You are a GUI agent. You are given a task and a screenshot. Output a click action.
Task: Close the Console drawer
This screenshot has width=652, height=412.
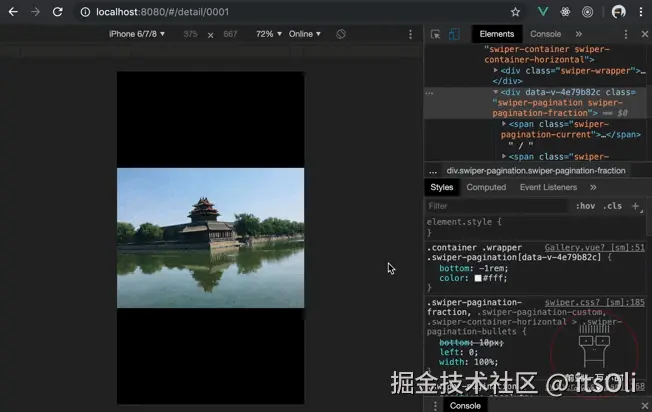point(645,406)
